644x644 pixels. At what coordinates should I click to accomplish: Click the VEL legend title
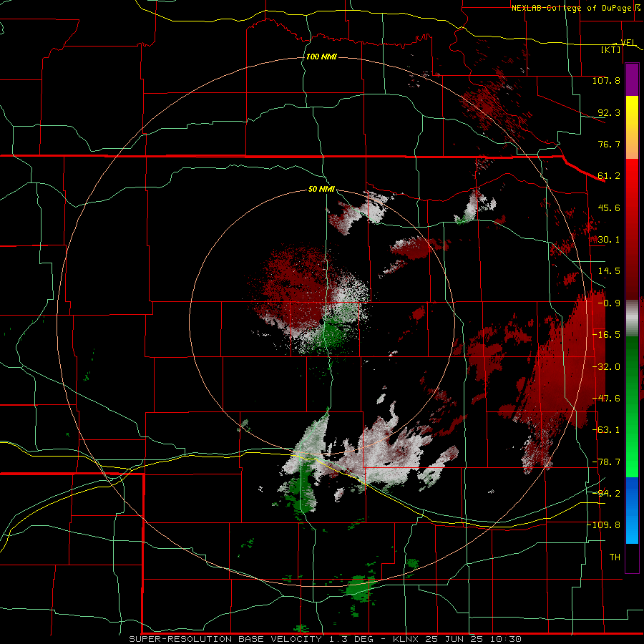[628, 42]
